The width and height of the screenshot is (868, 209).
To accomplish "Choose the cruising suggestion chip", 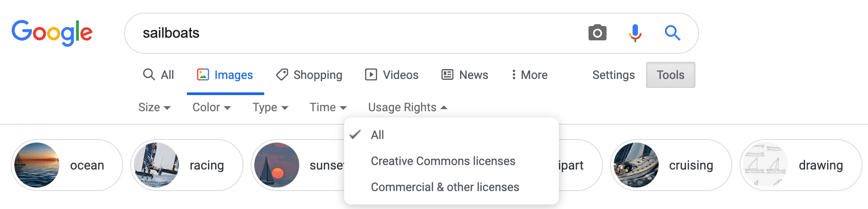I will point(670,165).
